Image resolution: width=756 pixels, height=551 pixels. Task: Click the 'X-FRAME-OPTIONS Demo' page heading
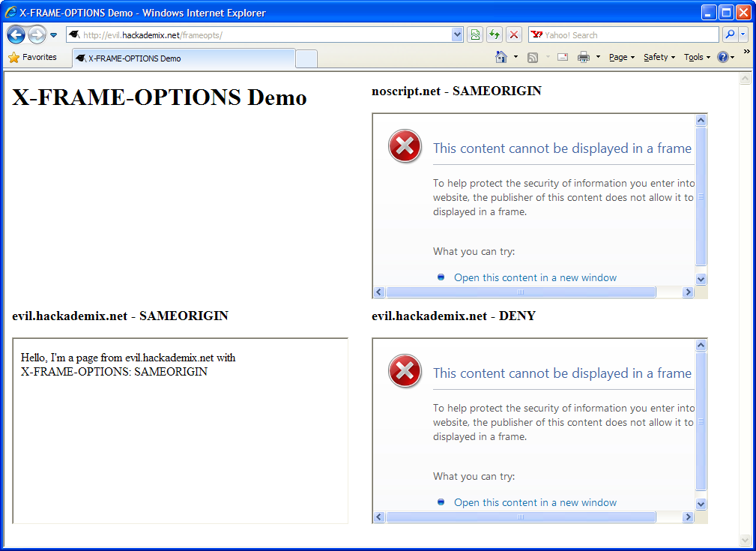tap(160, 97)
